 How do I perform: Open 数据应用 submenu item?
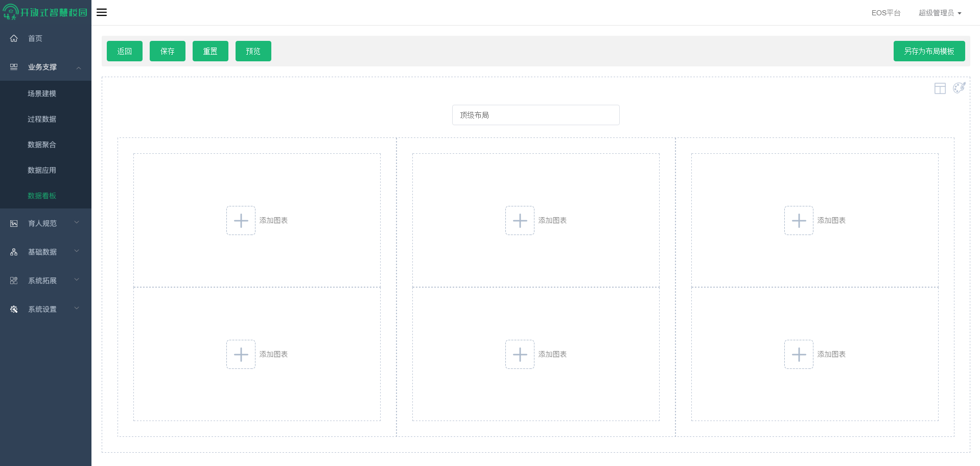coord(42,170)
